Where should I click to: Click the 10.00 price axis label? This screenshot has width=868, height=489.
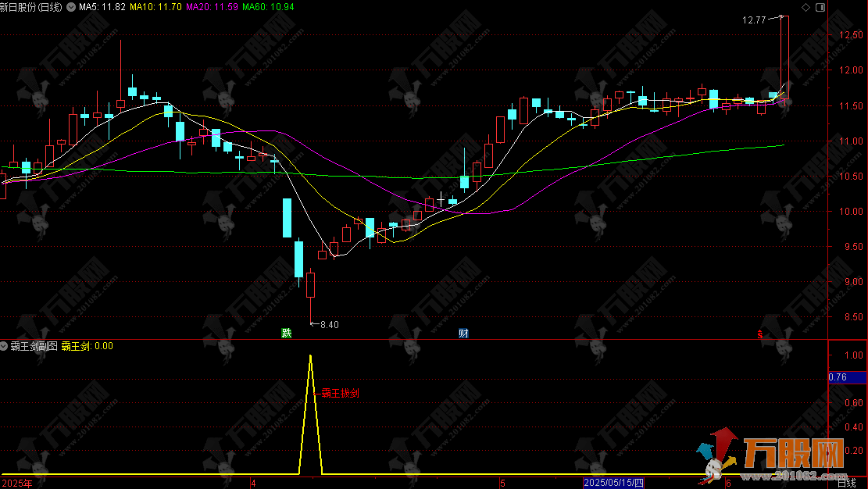851,212
